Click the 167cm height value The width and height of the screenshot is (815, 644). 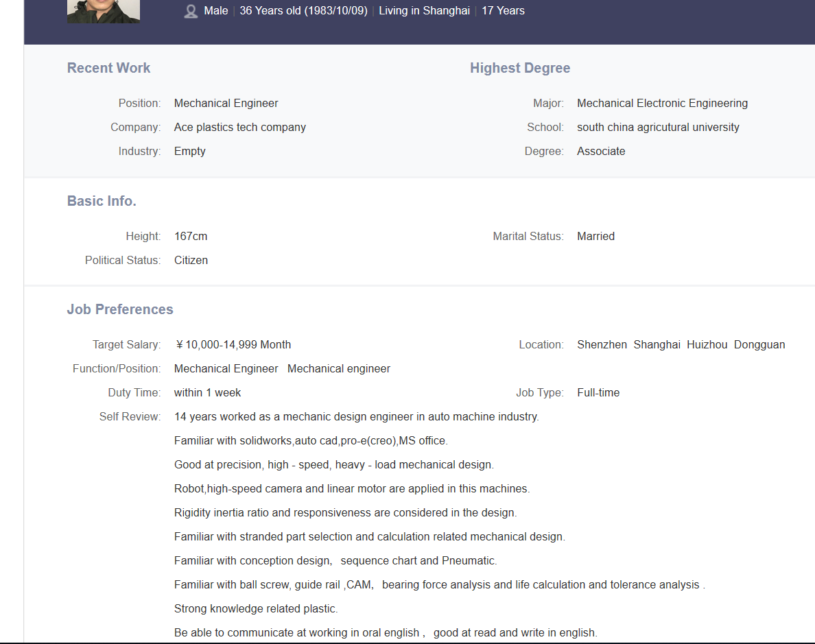point(191,236)
